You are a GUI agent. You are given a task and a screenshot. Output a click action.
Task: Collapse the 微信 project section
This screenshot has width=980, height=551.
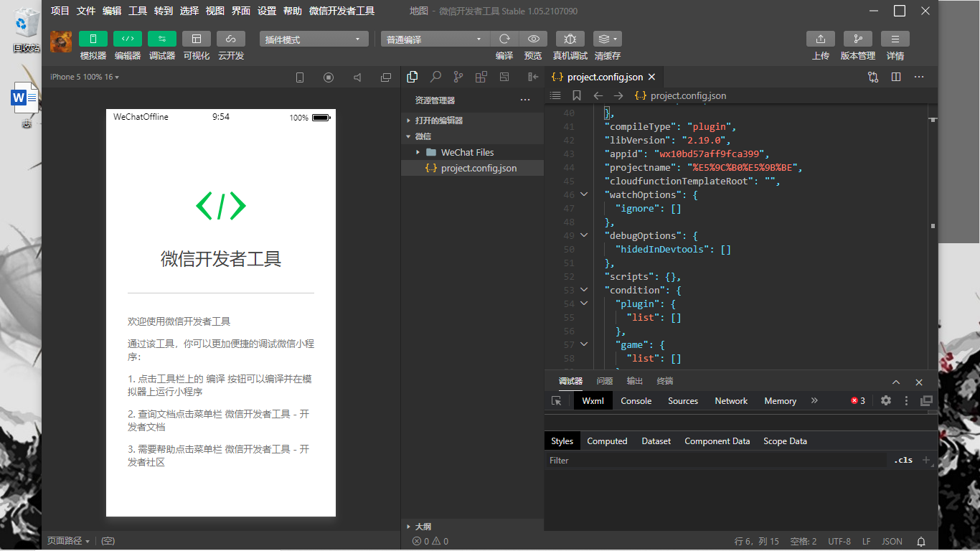coord(473,136)
